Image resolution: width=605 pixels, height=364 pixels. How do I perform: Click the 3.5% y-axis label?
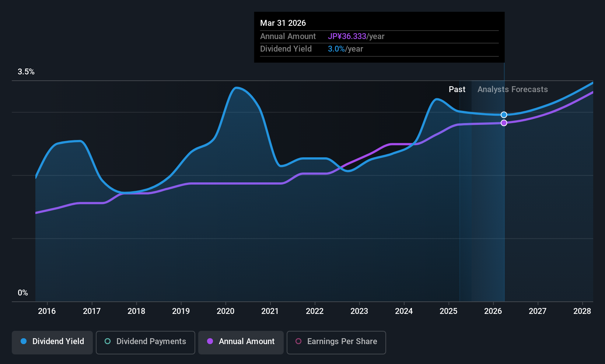click(26, 72)
